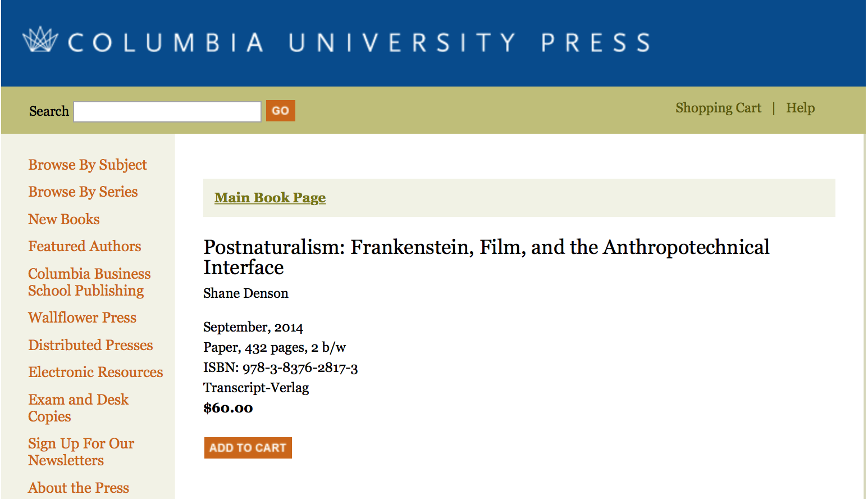Select Browse By Series in sidebar

(83, 192)
